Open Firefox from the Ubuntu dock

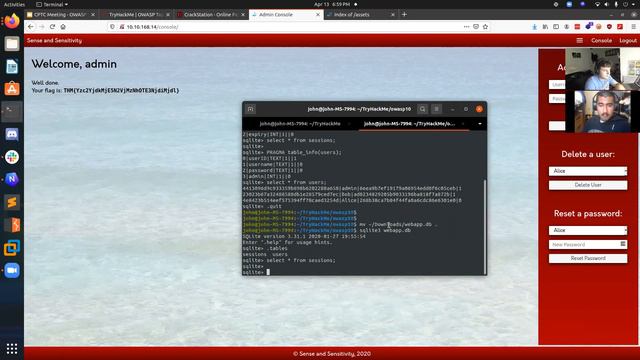pos(12,21)
